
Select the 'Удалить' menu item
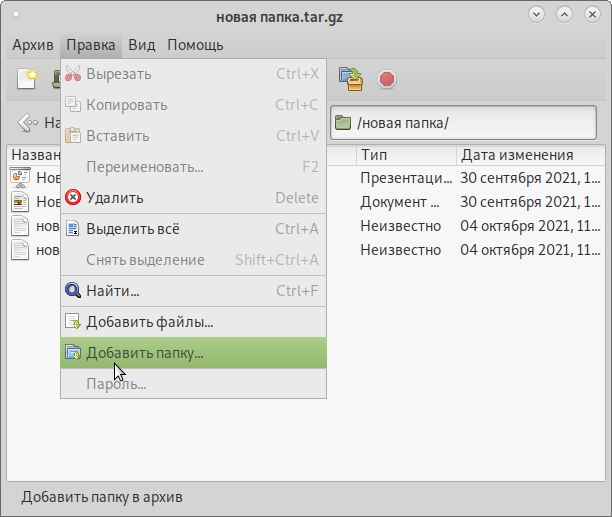(x=114, y=198)
